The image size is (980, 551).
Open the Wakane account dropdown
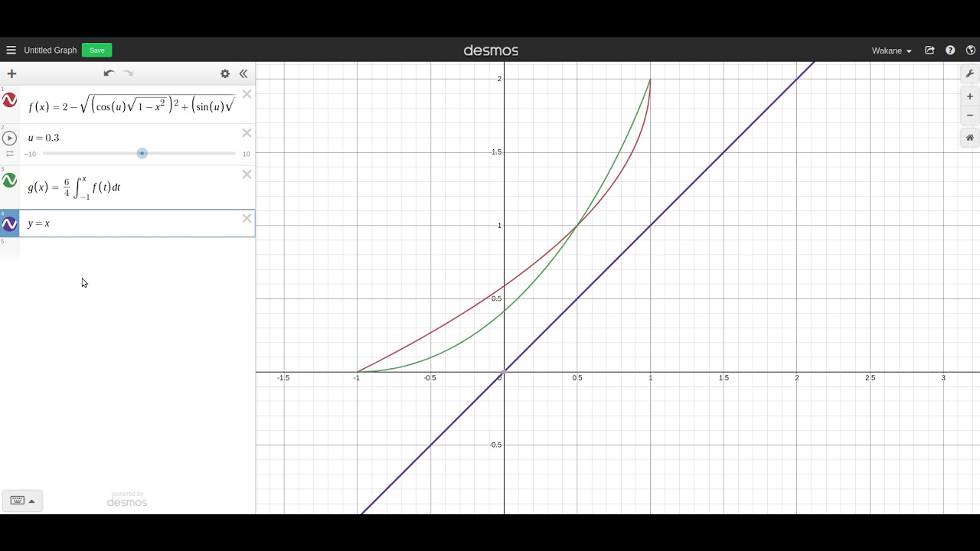click(891, 51)
